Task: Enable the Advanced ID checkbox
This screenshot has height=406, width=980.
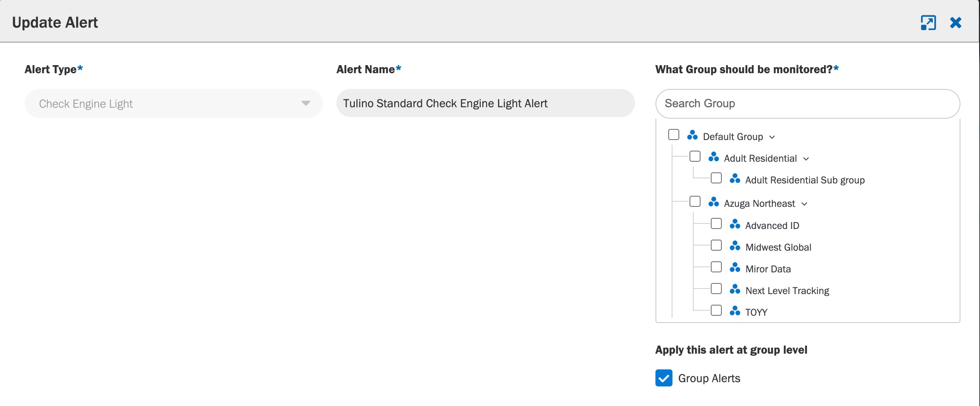Action: (x=716, y=223)
